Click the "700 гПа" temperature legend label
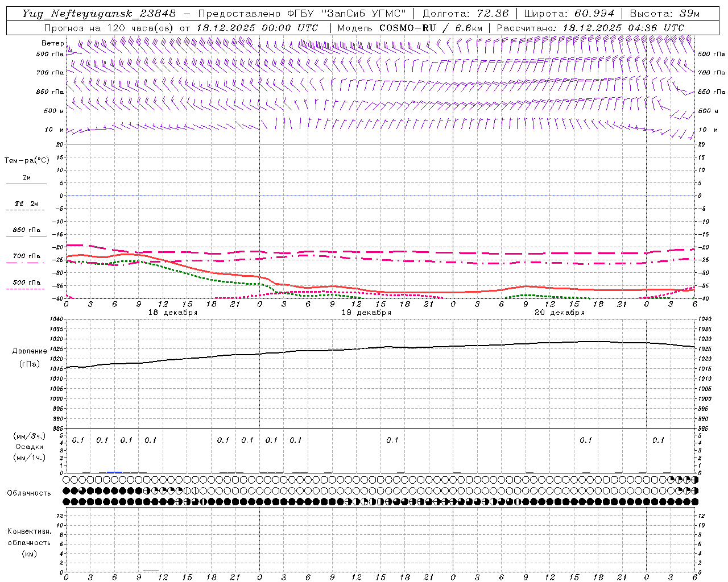The image size is (728, 582). (27, 256)
